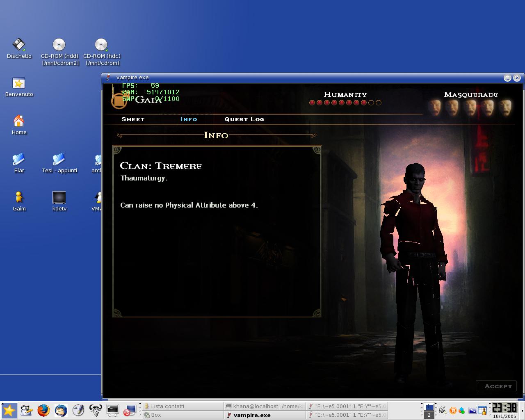
Task: Click the date 18/1/2005
Action: point(504,416)
